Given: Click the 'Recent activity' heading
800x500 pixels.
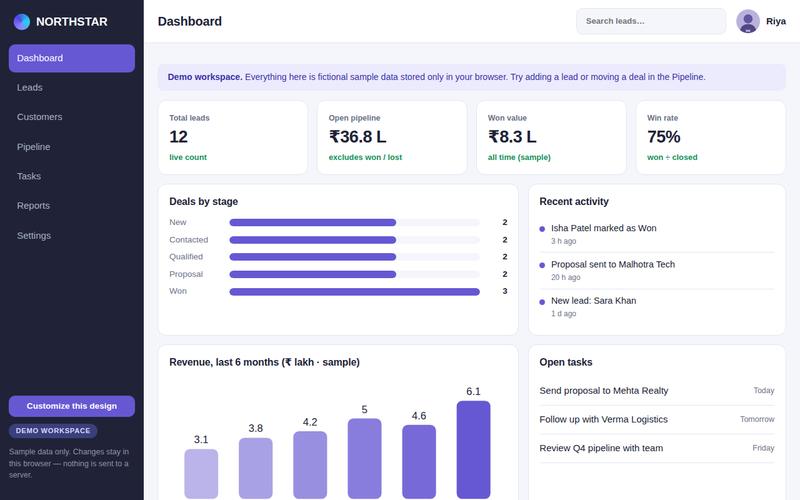Looking at the screenshot, I should click(x=574, y=202).
